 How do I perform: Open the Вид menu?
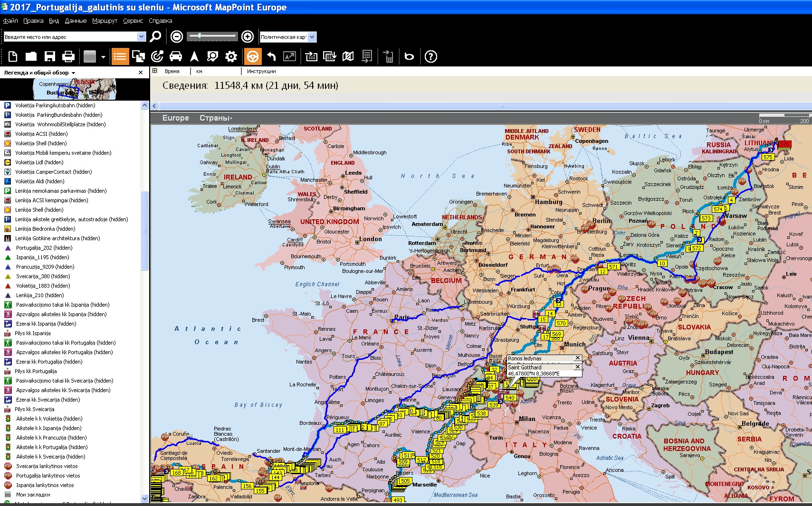(54, 21)
